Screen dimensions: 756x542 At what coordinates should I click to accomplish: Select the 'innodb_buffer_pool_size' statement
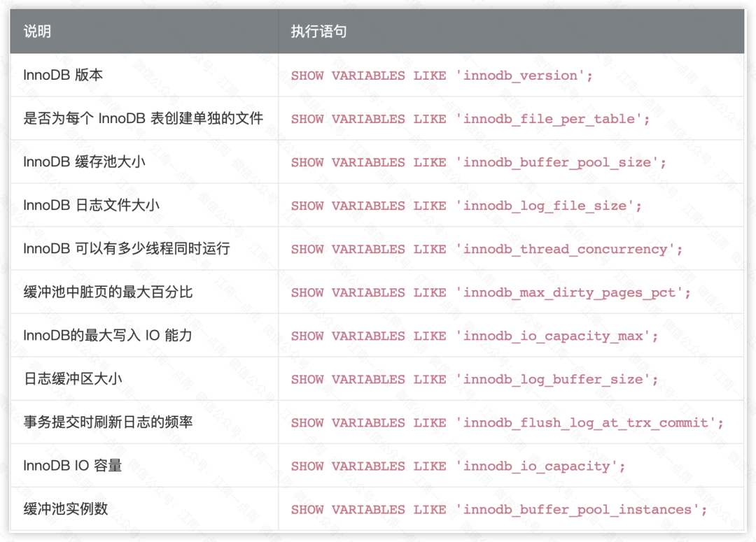[x=478, y=162]
